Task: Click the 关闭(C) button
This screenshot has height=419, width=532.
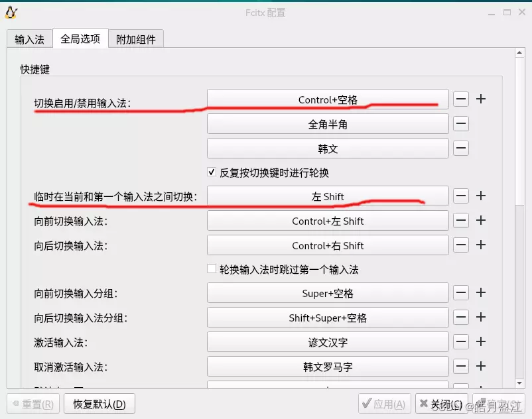Action: (x=441, y=404)
